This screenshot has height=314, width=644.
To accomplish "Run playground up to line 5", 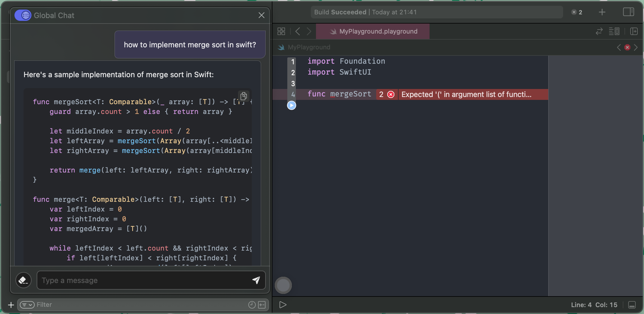I will (x=292, y=105).
